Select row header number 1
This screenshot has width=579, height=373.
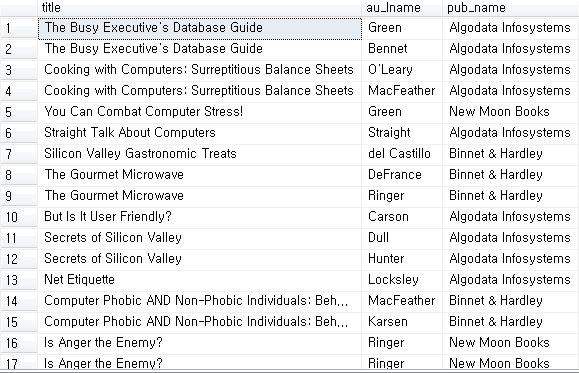pos(19,28)
